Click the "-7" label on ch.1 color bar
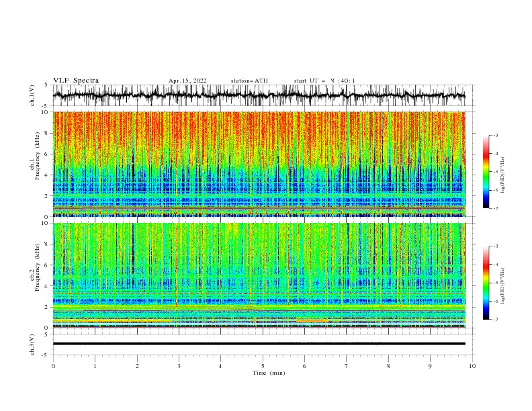Screen dimensions: 532x411 coord(496,208)
